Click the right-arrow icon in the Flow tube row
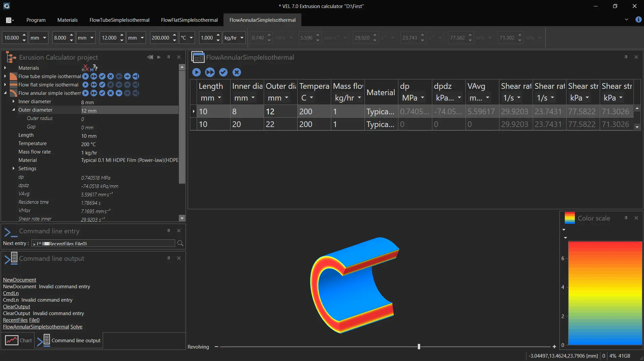The width and height of the screenshot is (644, 361). pos(127,76)
